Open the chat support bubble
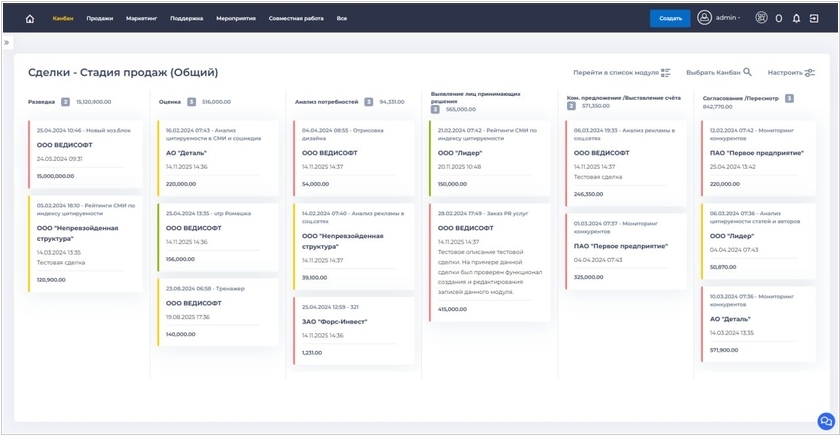This screenshot has width=840, height=435. tap(825, 421)
